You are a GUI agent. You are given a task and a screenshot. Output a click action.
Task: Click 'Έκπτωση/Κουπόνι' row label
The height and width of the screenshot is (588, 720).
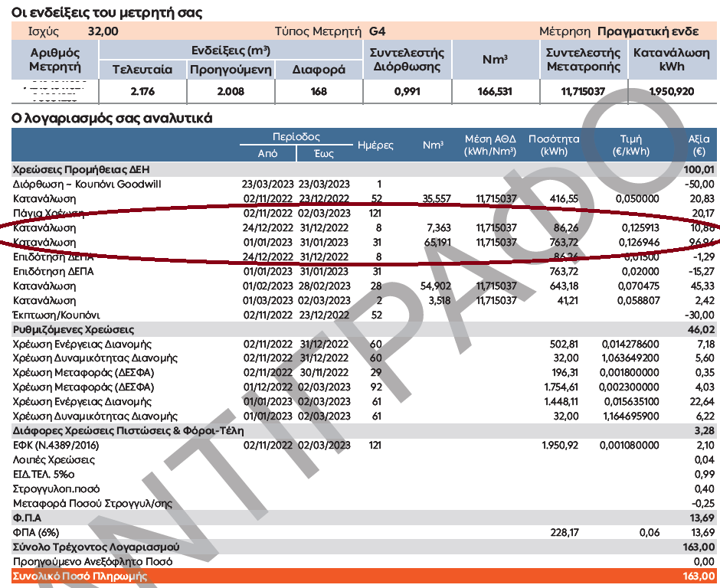(x=56, y=315)
